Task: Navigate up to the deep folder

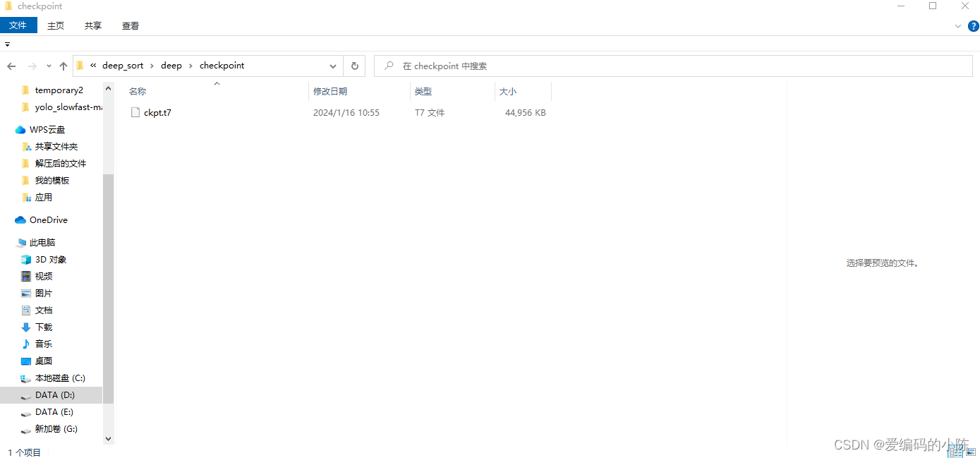Action: click(63, 66)
